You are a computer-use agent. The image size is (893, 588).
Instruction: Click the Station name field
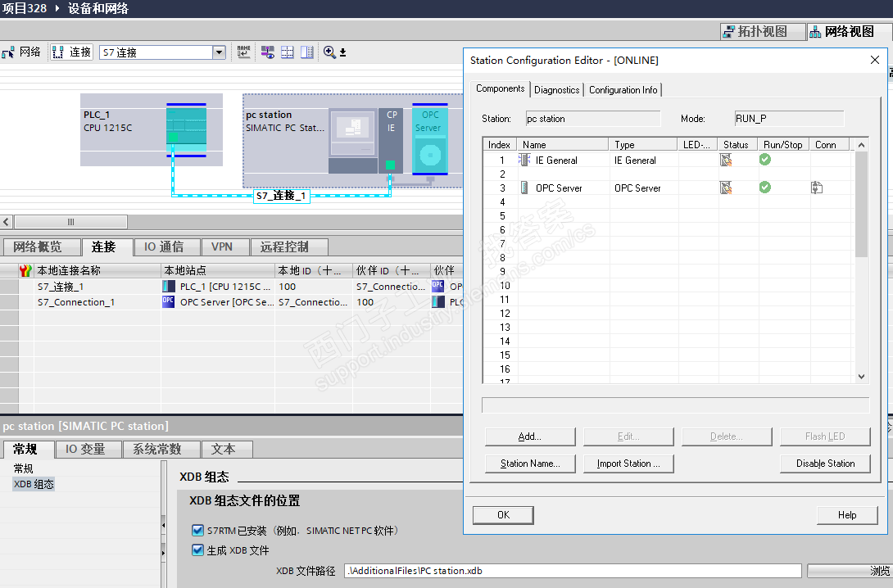(x=593, y=119)
